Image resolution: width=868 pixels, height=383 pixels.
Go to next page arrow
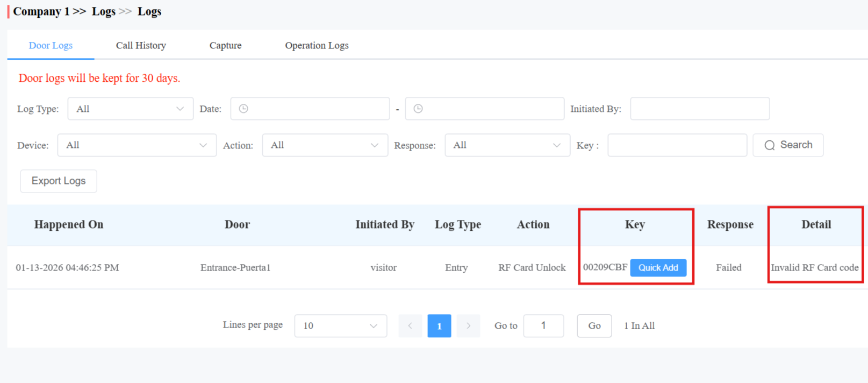click(x=468, y=326)
